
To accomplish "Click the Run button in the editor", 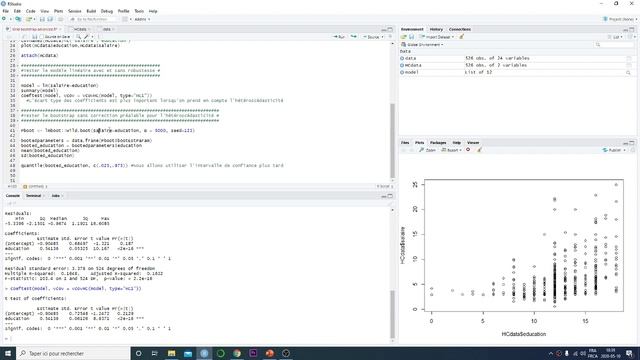I will click(339, 37).
